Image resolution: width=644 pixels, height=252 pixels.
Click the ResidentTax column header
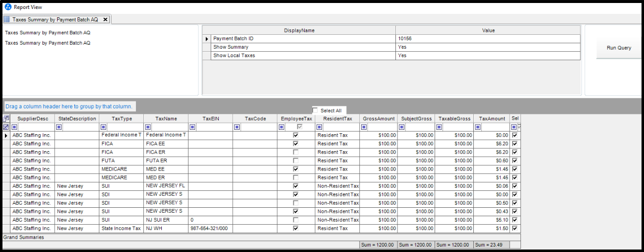coord(337,119)
